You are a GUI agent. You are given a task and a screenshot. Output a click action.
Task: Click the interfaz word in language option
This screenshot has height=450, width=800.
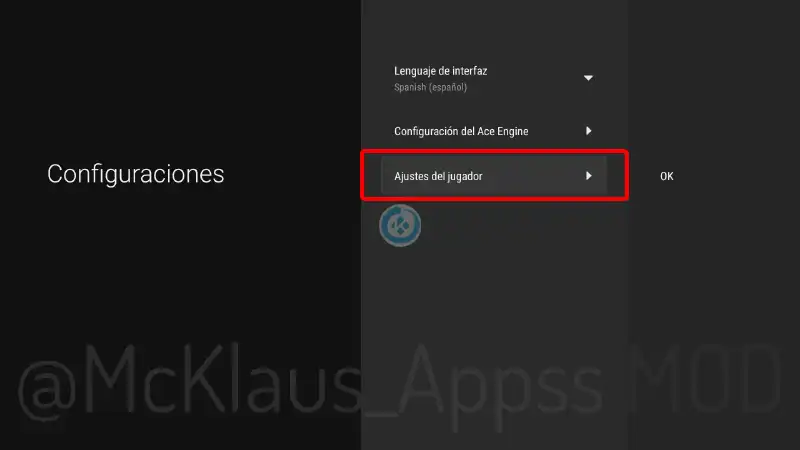point(468,71)
